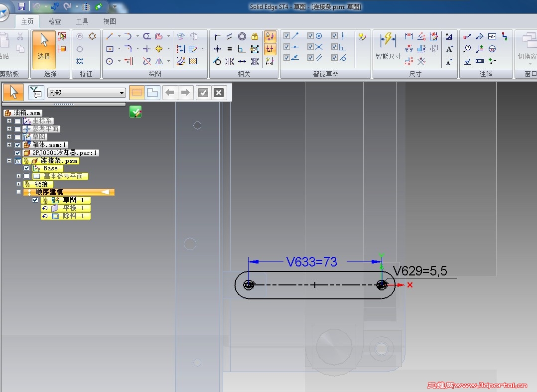Toggle visibility checkbox for 箱体.asm:1
Screen dimensions: 537x392
pyautogui.click(x=18, y=145)
